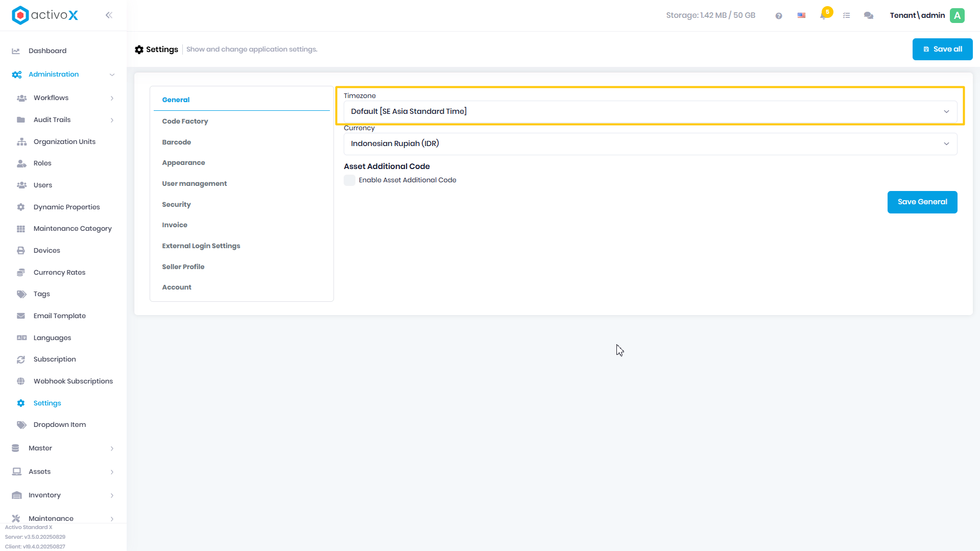The height and width of the screenshot is (551, 980).
Task: Click the Roles icon
Action: coord(21,163)
